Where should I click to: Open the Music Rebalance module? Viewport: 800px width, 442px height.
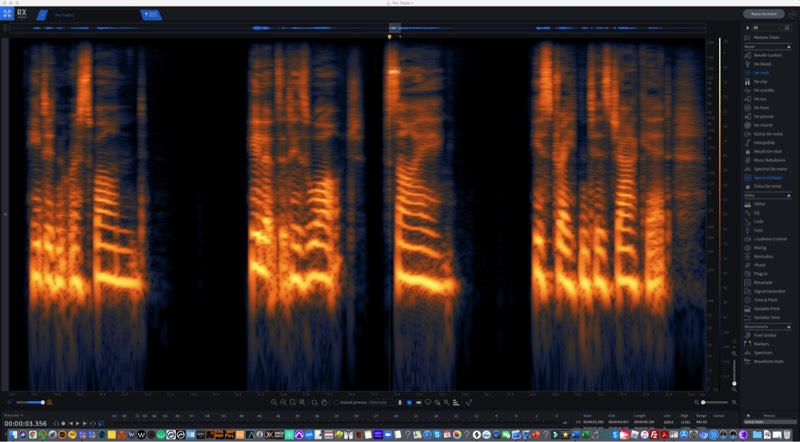[x=767, y=160]
